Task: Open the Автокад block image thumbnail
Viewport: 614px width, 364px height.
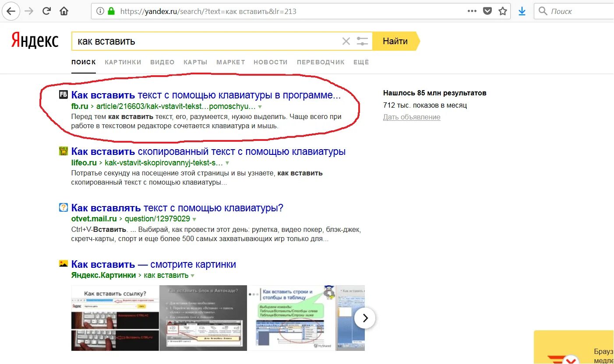Action: click(x=203, y=318)
